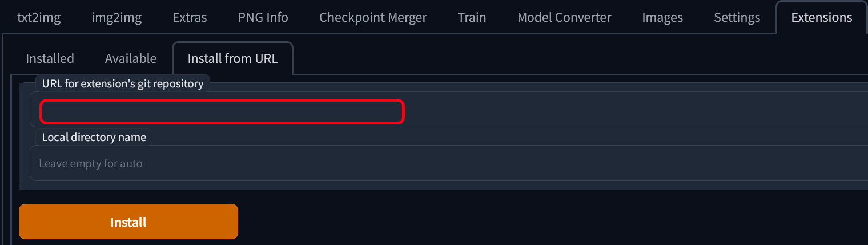Switch to the img2img tab
This screenshot has width=868, height=245.
click(116, 17)
